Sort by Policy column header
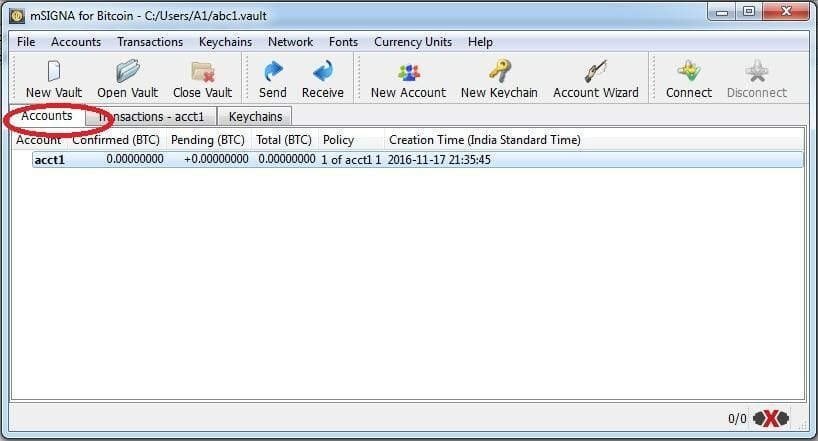Screen dimensions: 818x441 tap(351, 140)
